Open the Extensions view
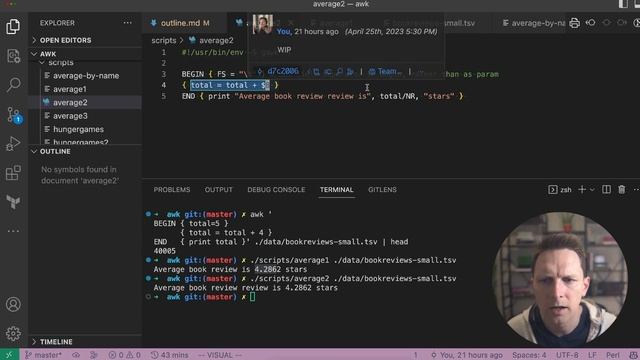 [x=13, y=173]
